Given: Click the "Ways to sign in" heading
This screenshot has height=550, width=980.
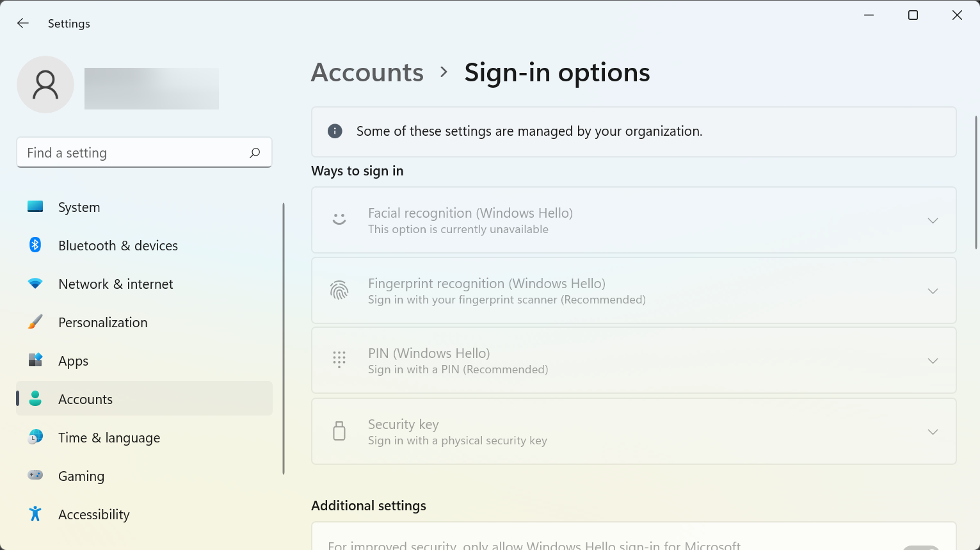Looking at the screenshot, I should (357, 171).
